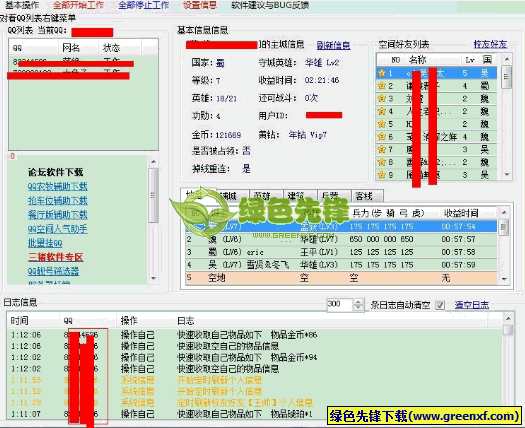The height and width of the screenshot is (428, 525).
Task: Increase log count with stepper up arrow
Action: (358, 302)
